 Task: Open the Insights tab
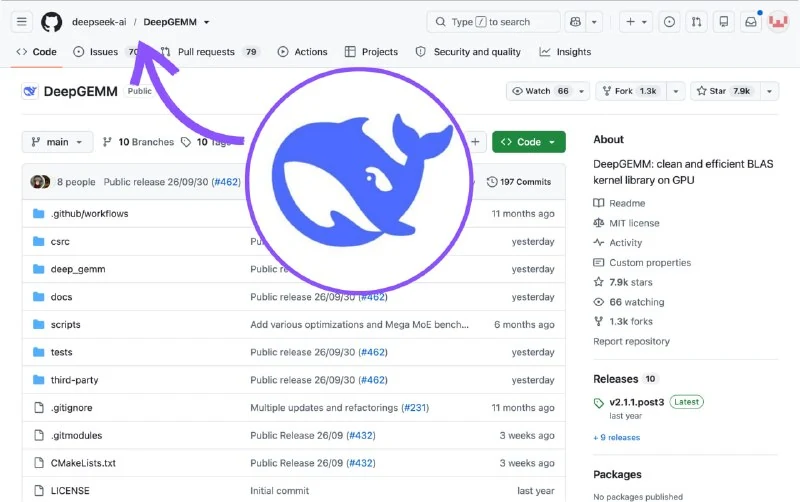pyautogui.click(x=565, y=52)
